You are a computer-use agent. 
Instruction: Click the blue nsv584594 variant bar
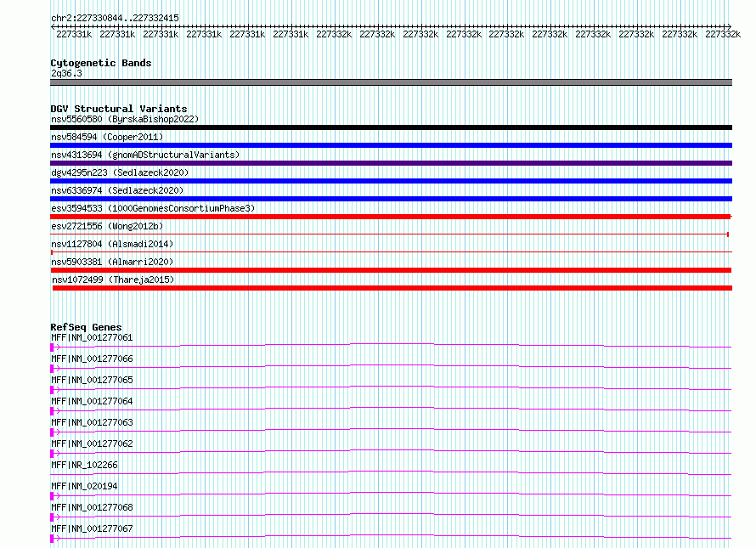[x=391, y=145]
